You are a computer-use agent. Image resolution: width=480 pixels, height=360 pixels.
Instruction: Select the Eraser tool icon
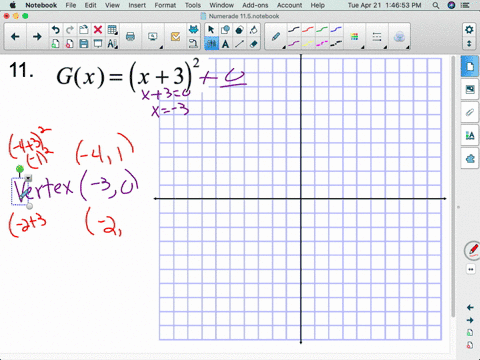coord(253,44)
